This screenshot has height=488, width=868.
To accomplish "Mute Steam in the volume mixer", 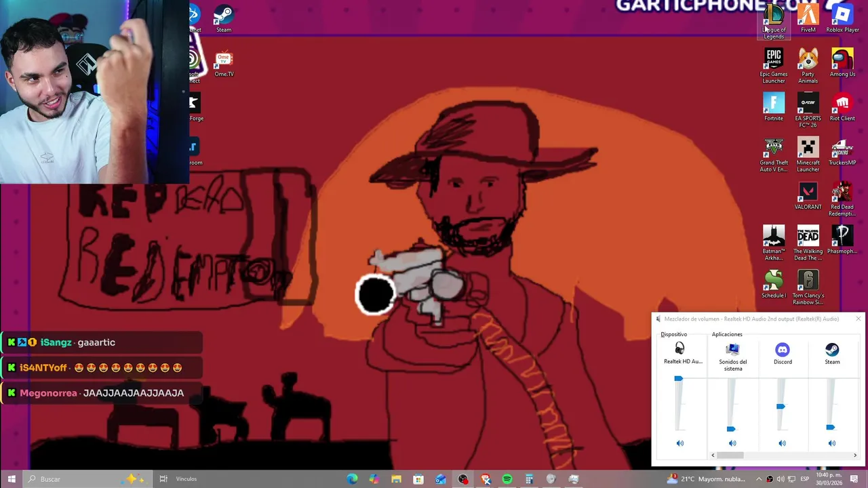I will pyautogui.click(x=831, y=443).
